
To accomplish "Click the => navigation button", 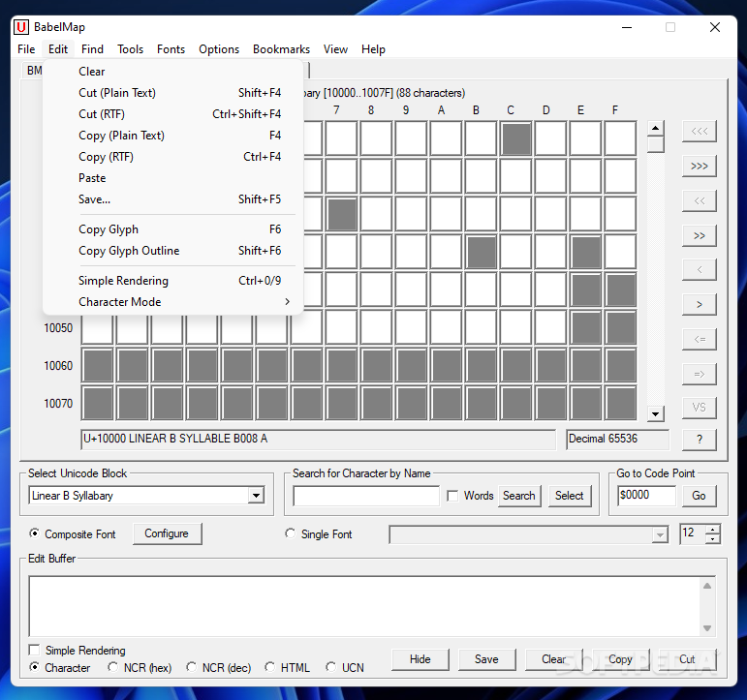I will (x=699, y=374).
